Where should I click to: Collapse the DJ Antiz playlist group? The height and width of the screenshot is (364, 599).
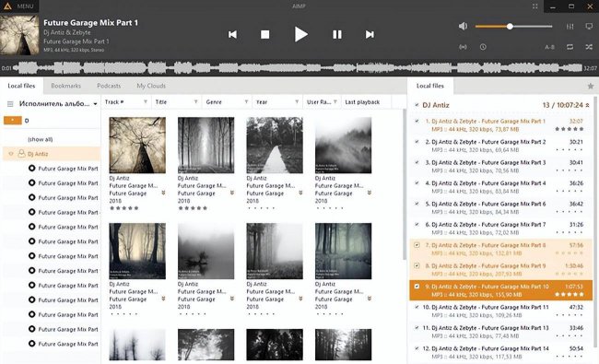(x=588, y=105)
